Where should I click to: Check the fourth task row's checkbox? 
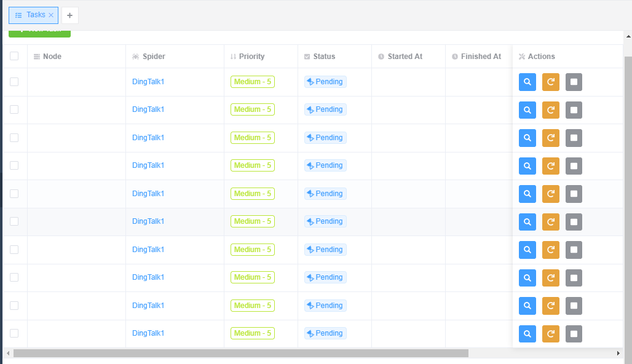tap(14, 165)
